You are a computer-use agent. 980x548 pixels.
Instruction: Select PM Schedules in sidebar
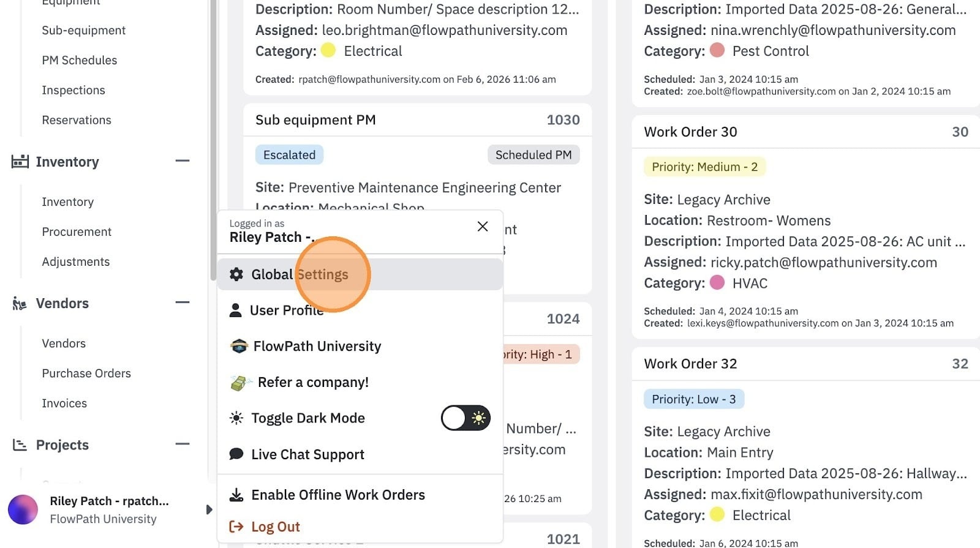[80, 60]
